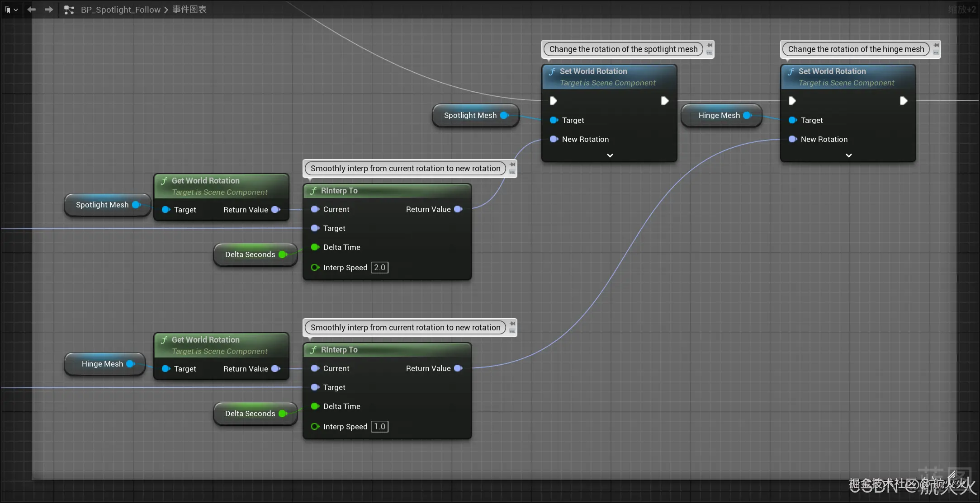Viewport: 980px width, 503px height.
Task: Click the forward navigation arrow
Action: [49, 9]
